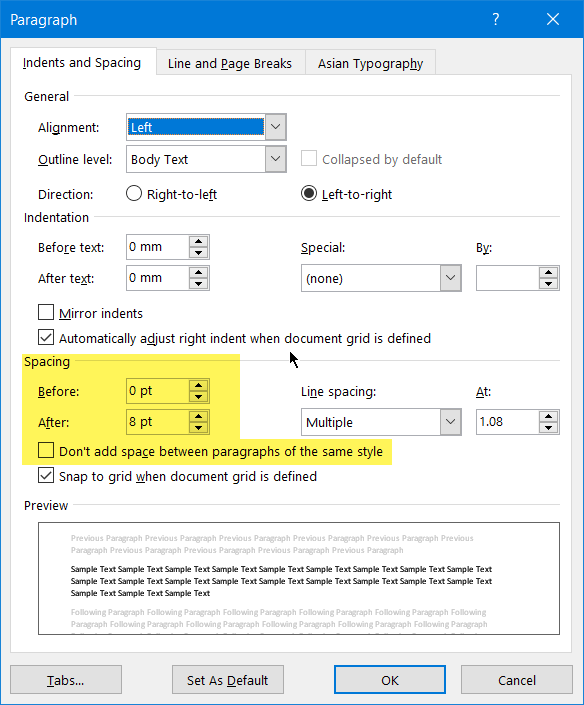
Task: Increase Spacing Before with up arrow
Action: [x=198, y=385]
